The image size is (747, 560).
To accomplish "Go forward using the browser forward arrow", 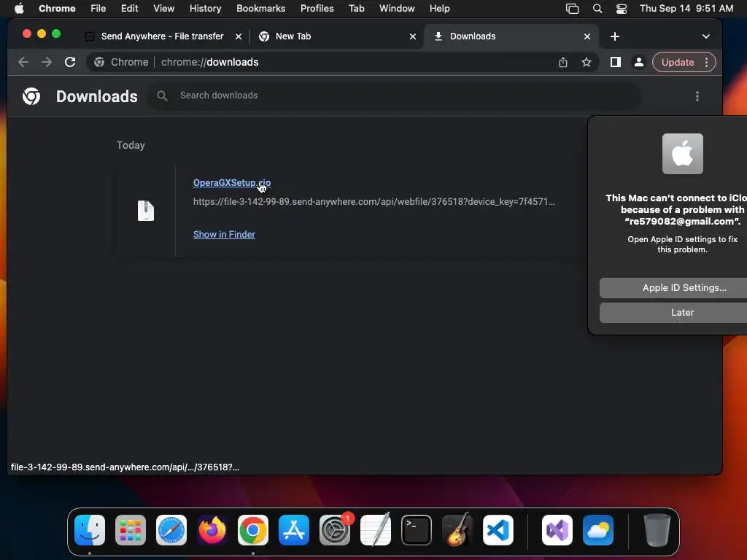I will (46, 63).
